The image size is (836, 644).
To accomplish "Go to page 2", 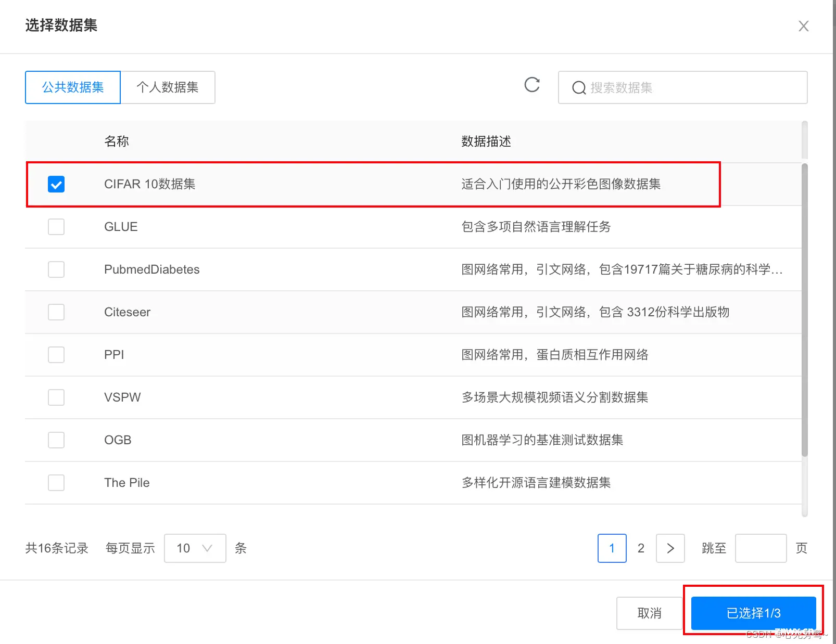I will (641, 548).
